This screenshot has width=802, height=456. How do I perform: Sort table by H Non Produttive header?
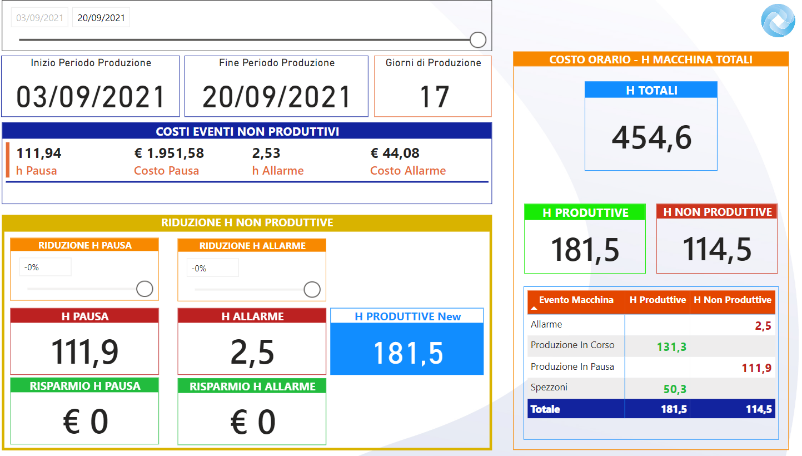coord(733,300)
